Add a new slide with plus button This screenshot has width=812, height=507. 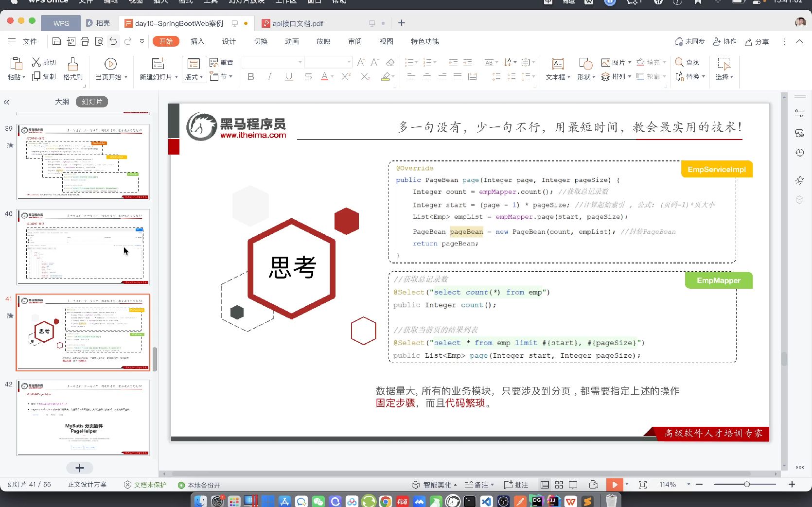pos(80,468)
